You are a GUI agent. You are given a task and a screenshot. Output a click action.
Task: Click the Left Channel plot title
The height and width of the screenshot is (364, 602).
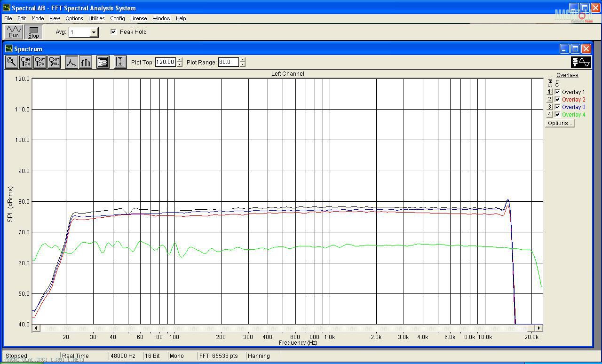pyautogui.click(x=287, y=74)
